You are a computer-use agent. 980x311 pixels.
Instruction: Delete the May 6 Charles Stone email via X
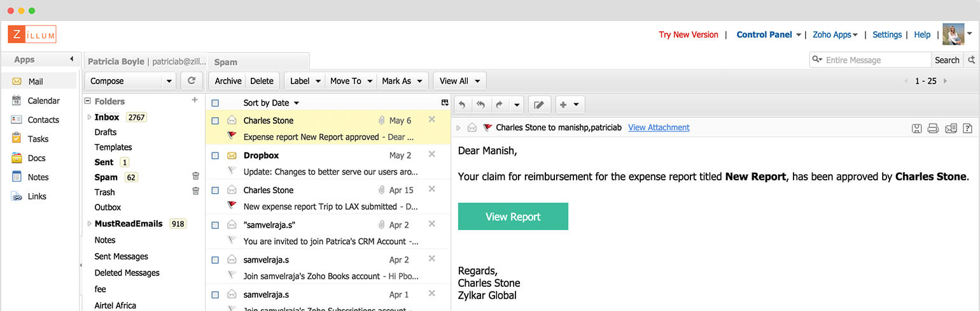[431, 119]
